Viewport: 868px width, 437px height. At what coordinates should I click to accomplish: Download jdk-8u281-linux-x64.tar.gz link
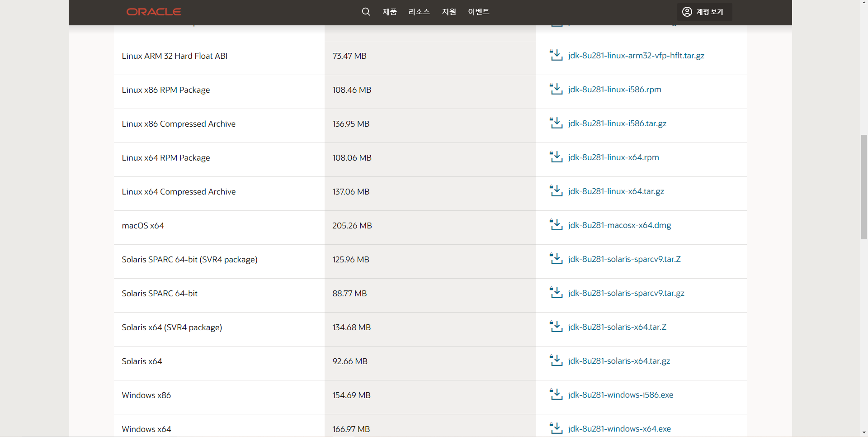pyautogui.click(x=616, y=191)
